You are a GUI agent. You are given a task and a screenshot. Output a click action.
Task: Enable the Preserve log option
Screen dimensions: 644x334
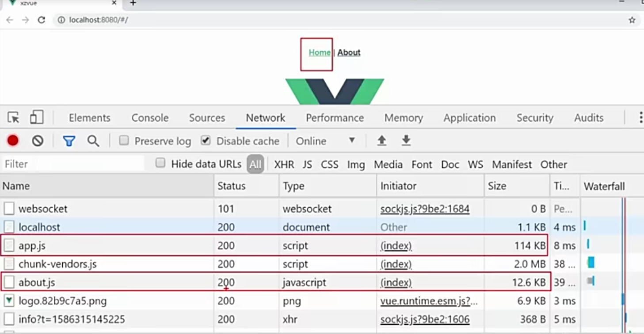124,140
